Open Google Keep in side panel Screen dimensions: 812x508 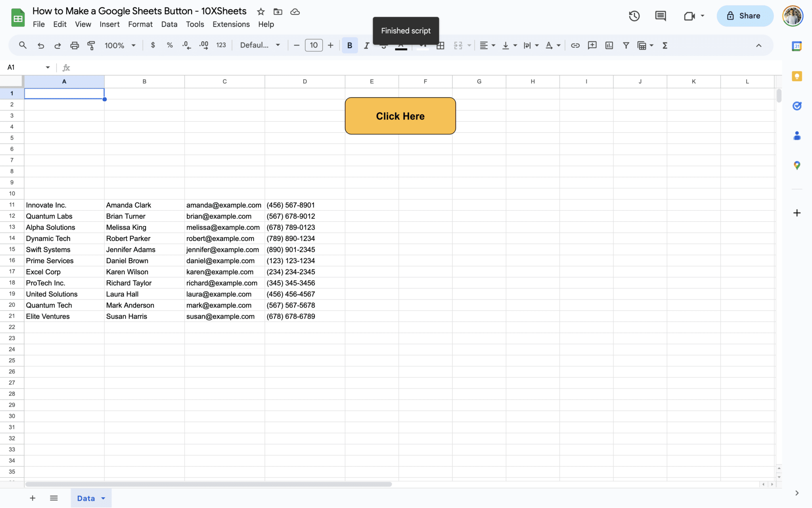click(797, 76)
